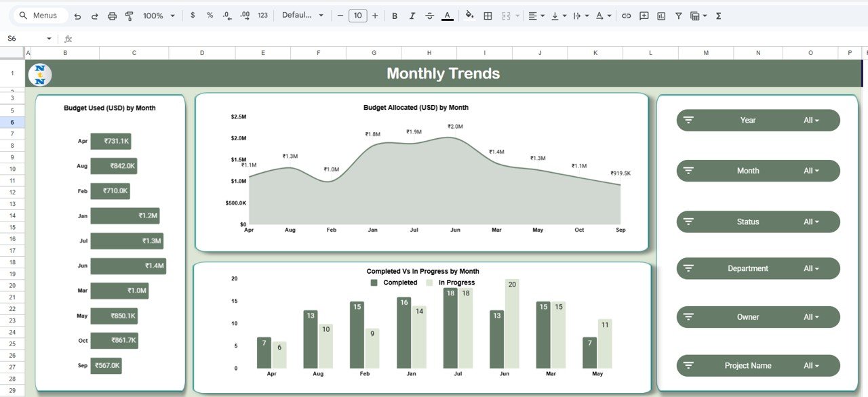Toggle italic formatting
Screen dimensions: 868x397
(412, 15)
